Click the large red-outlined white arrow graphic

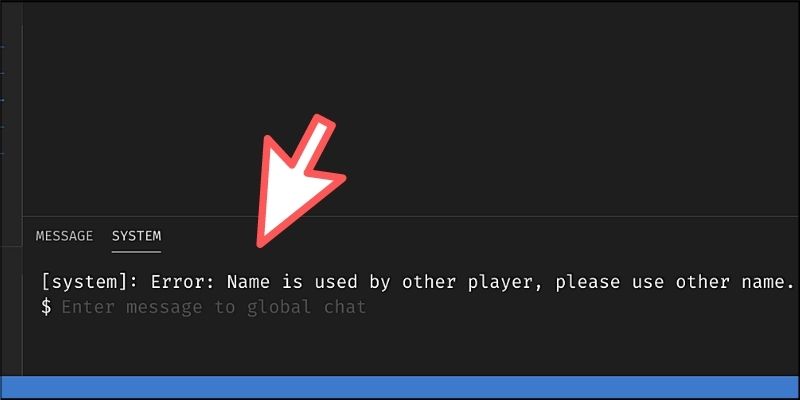click(298, 181)
